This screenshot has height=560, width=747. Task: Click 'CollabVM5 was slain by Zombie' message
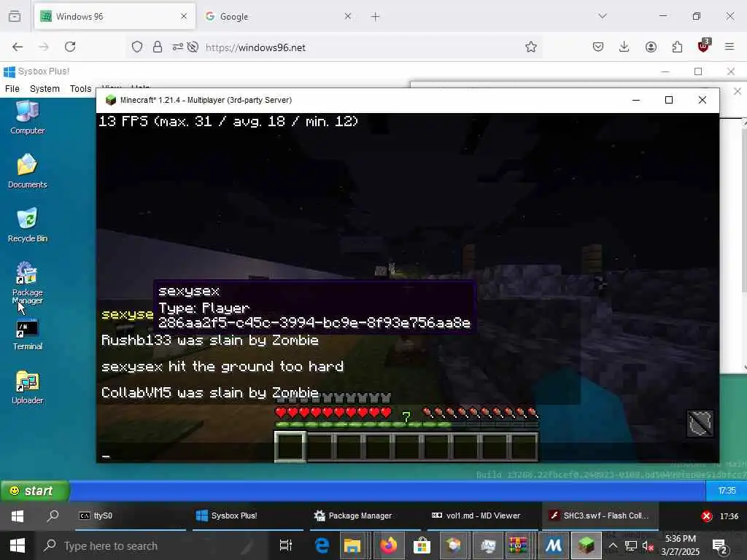tap(210, 393)
